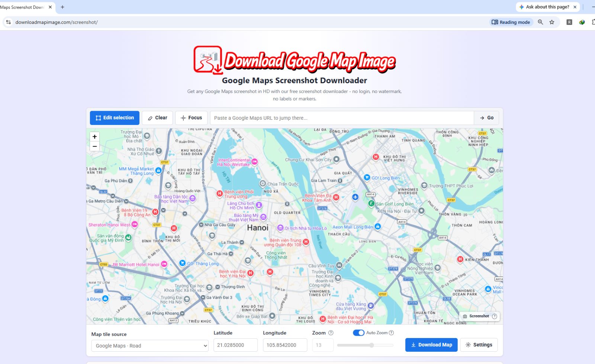
Task: Click the R extension icon in toolbar
Action: (569, 22)
